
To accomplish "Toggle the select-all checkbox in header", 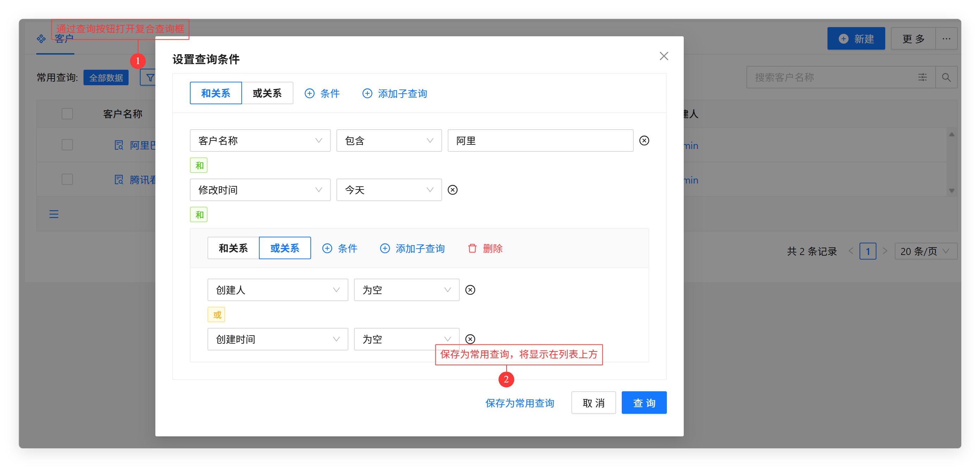I will 67,114.
